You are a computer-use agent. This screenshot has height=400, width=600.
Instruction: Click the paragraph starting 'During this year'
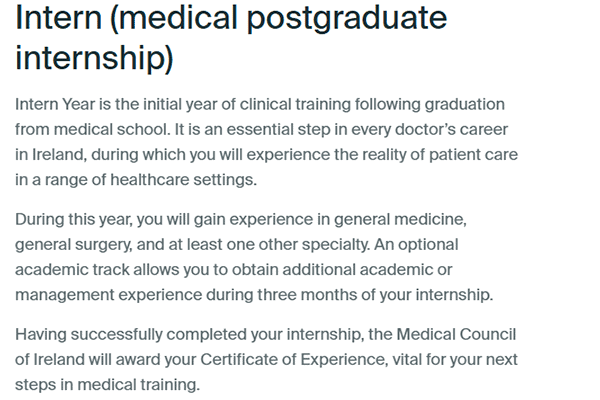(254, 257)
